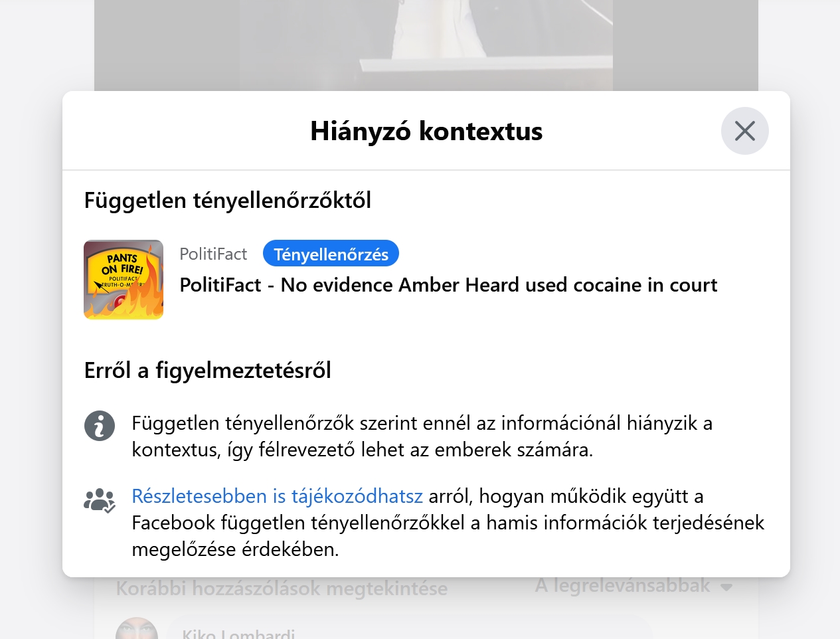Open Kiko Lombardi's profile picture

pos(137,630)
